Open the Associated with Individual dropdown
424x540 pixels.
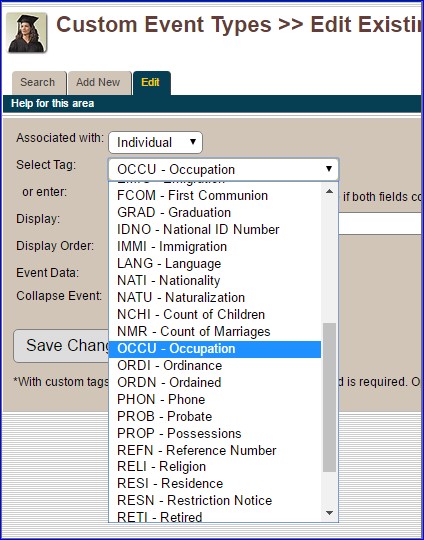point(155,143)
